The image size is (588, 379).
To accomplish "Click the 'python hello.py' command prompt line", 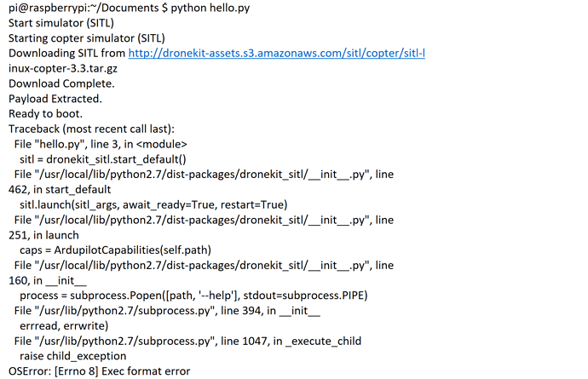I will [129, 8].
